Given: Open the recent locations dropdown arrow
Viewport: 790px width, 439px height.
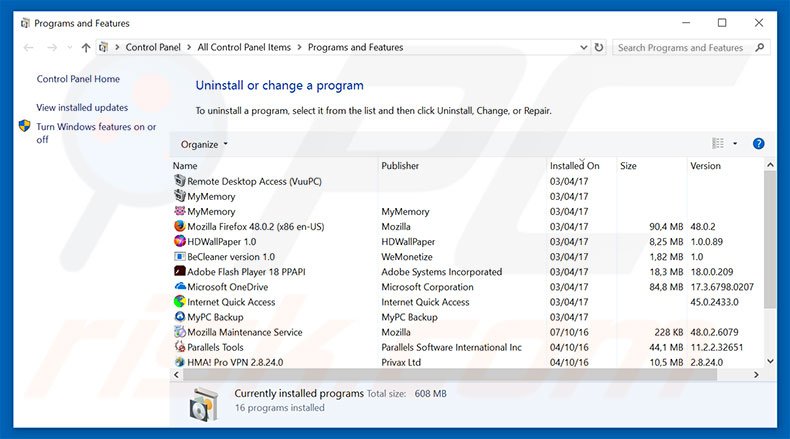Looking at the screenshot, I should 70,47.
